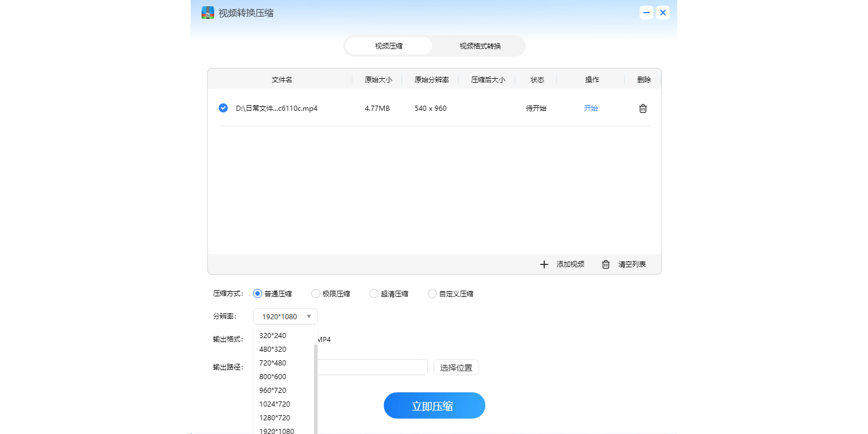
Task: Click the resolution list scrollbar
Action: [316, 388]
